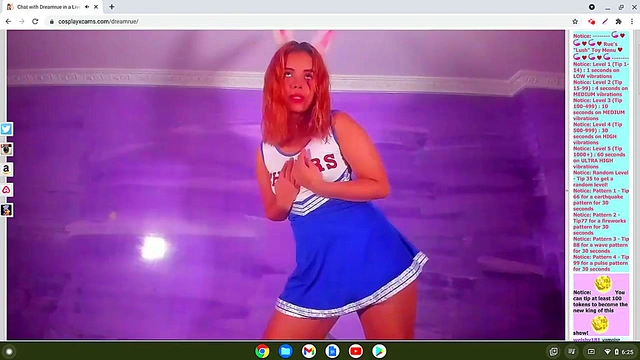The height and width of the screenshot is (360, 640).
Task: Click the 'Pattern 4' pulse pattern notice
Action: click(x=601, y=263)
